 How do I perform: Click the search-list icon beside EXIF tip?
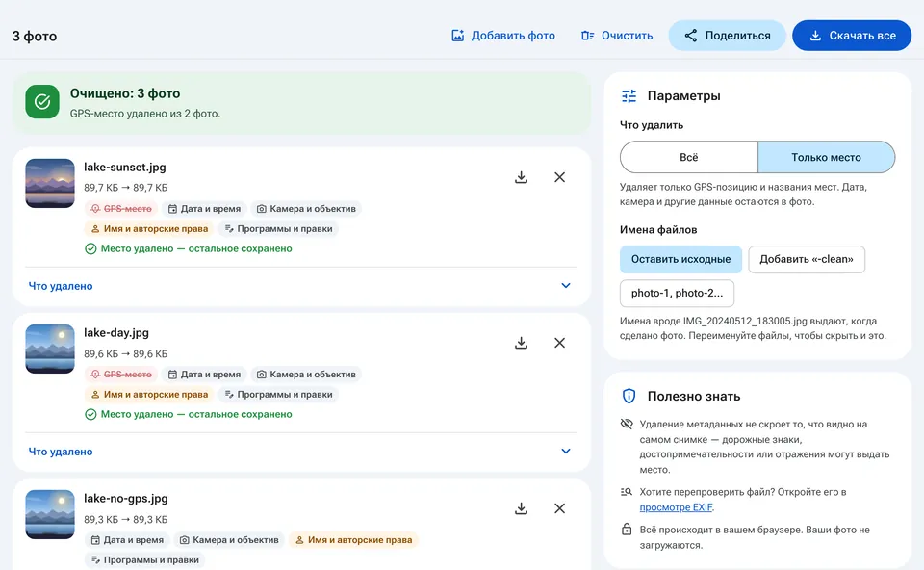click(627, 492)
